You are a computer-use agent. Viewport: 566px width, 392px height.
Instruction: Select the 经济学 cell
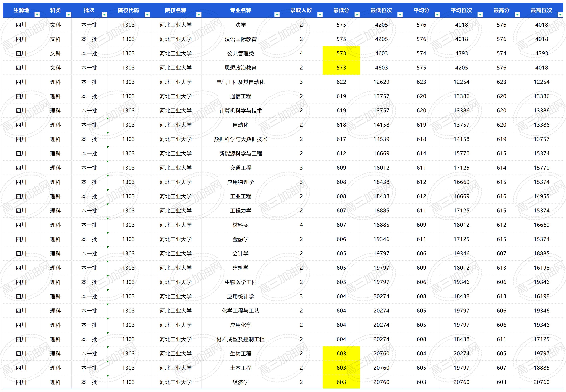241,382
